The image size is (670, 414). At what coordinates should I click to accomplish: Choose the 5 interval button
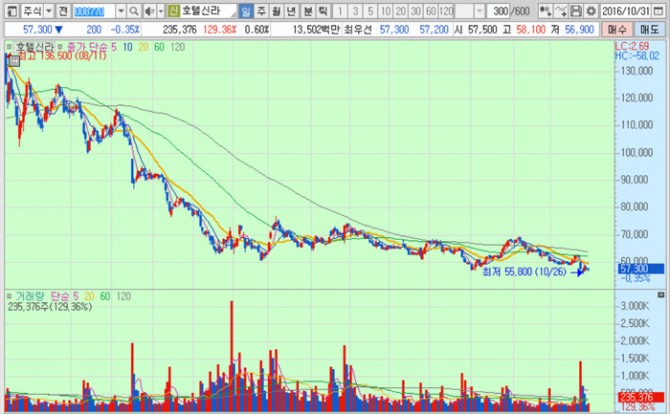370,11
